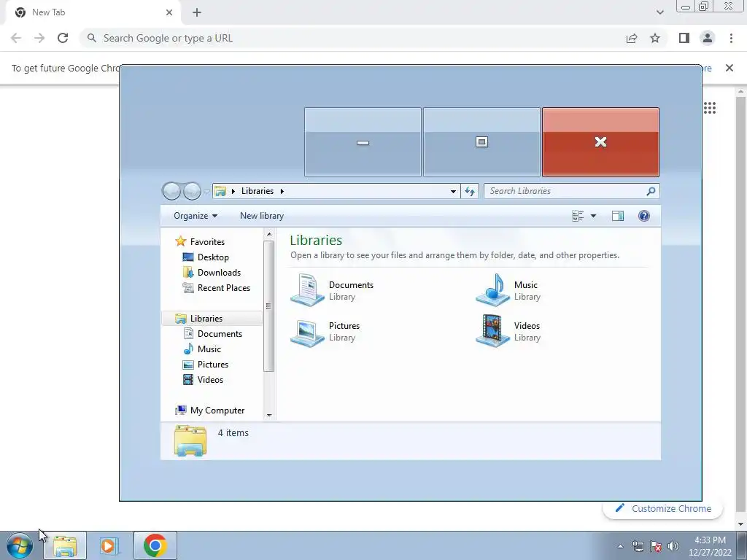Click the Customize Chrome button
The height and width of the screenshot is (560, 747).
pyautogui.click(x=663, y=508)
